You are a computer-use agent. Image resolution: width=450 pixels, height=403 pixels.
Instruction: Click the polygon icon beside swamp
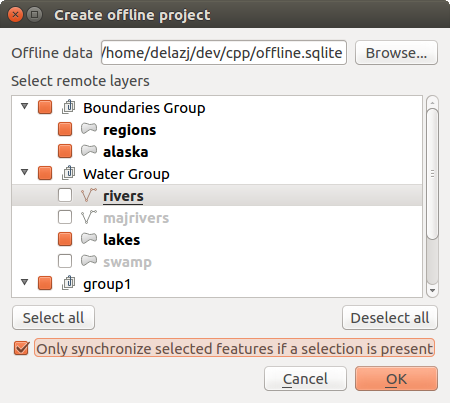pyautogui.click(x=89, y=261)
